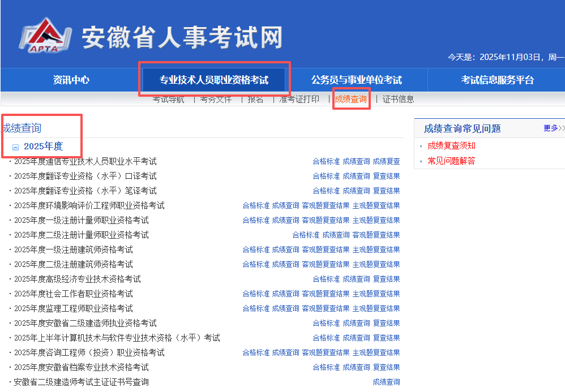Click 主观题复查结果 for 一级注册建筑师资格考试
Viewport: 565px width, 392px height.
(376, 249)
